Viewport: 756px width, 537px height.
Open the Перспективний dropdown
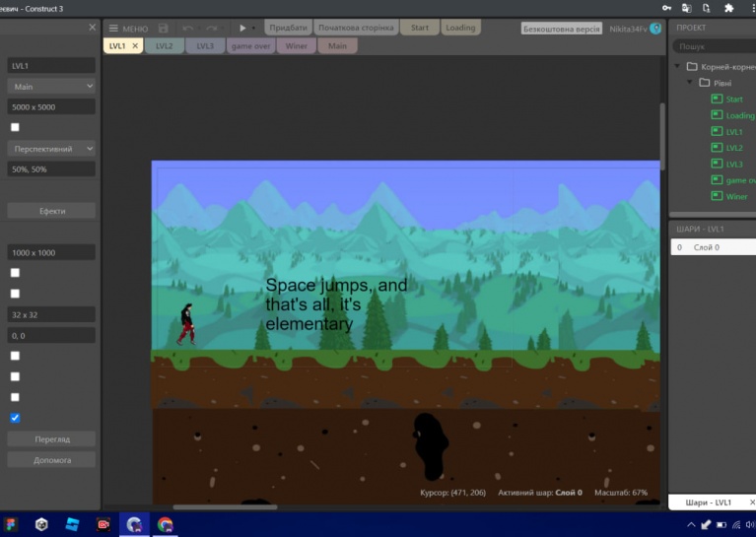click(51, 149)
